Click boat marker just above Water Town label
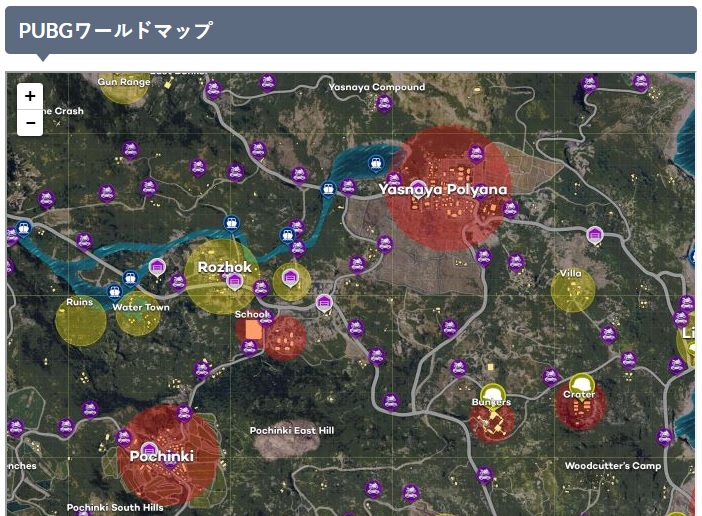Viewport: 702px width, 516px height. [x=115, y=292]
